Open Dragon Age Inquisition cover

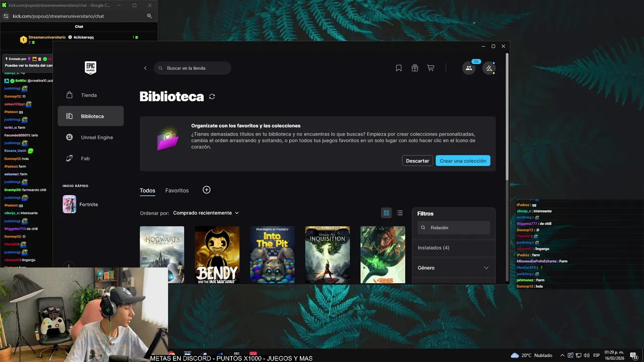pyautogui.click(x=328, y=255)
